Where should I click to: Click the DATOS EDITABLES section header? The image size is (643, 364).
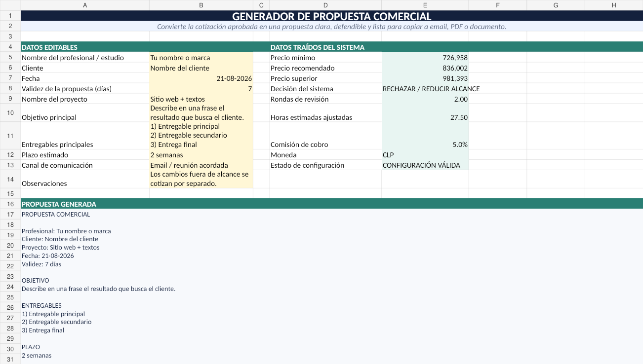click(49, 47)
